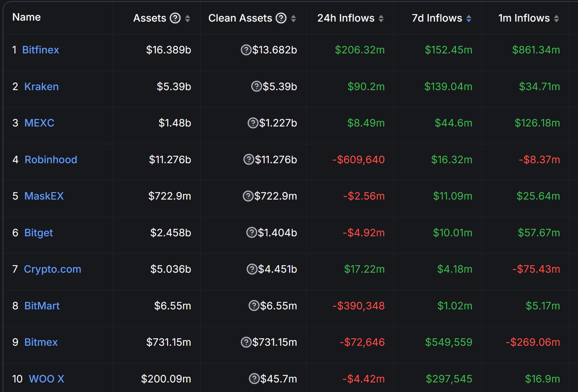Image resolution: width=578 pixels, height=392 pixels.
Task: Open the Kraken exchange link
Action: coord(41,86)
